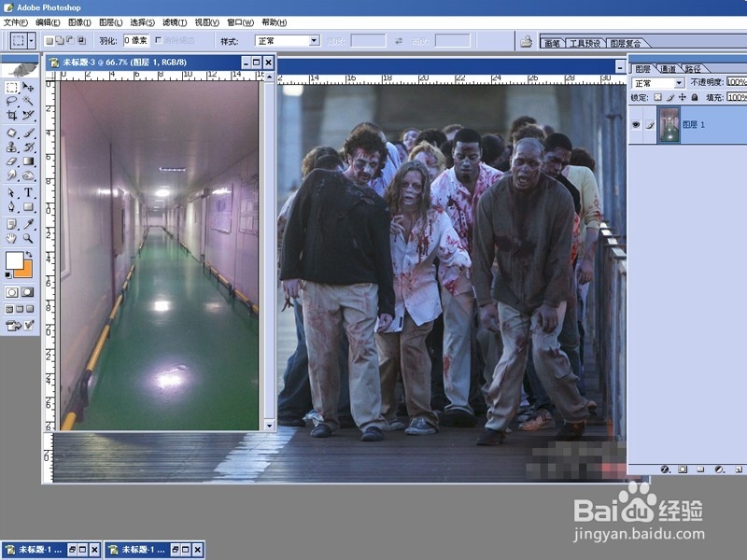Jump to ImageReady from the toolbox

(x=13, y=326)
